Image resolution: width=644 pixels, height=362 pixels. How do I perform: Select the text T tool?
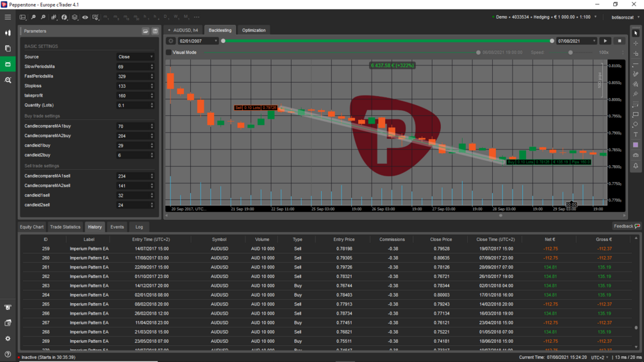(x=636, y=135)
